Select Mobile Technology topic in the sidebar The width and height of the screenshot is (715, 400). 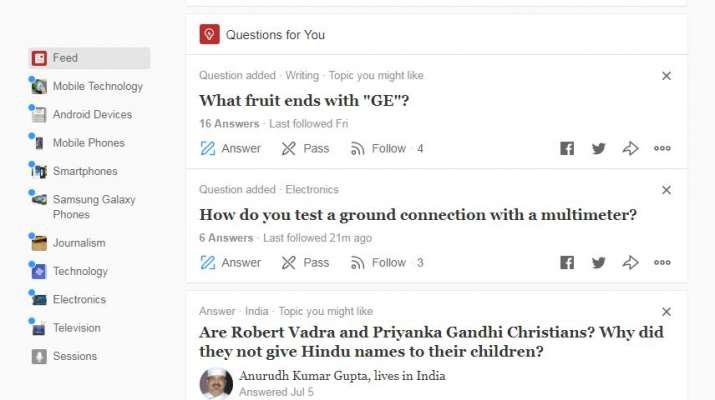[97, 86]
